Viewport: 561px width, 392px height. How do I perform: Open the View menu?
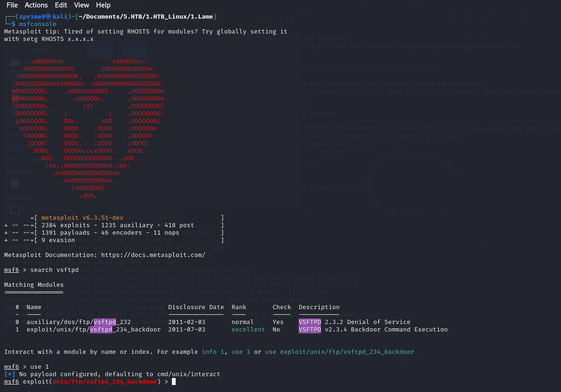point(82,5)
